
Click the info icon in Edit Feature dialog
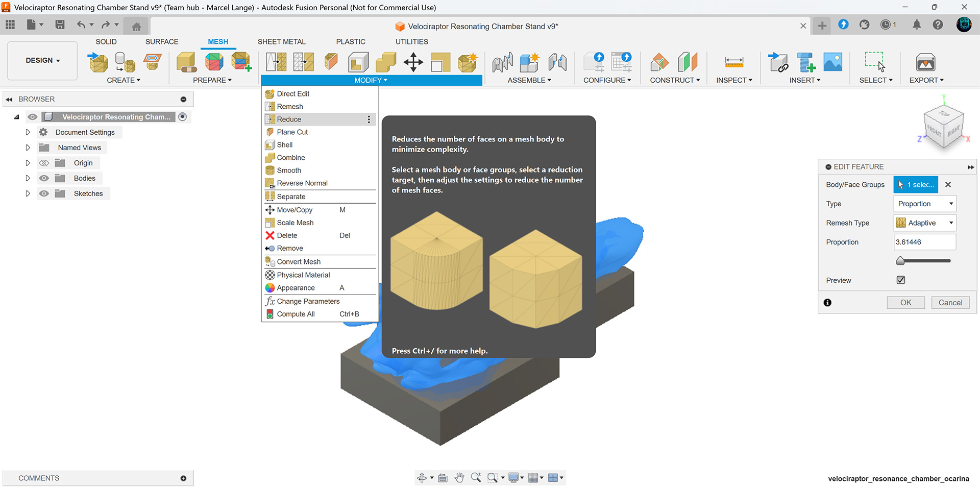click(827, 303)
